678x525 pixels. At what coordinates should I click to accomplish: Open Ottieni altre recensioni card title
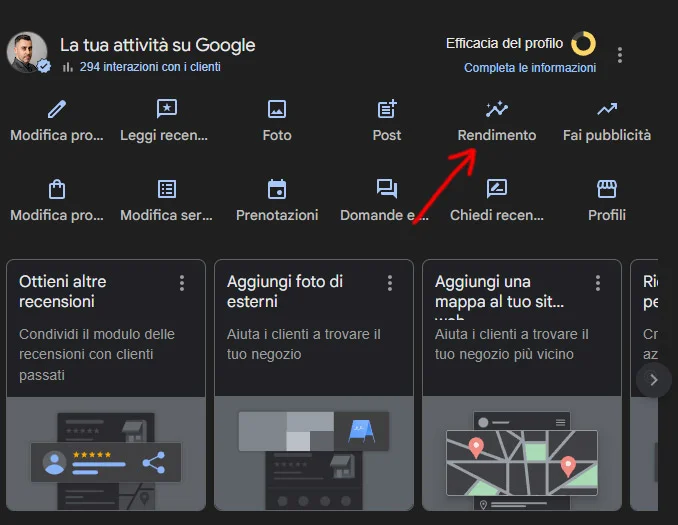click(63, 291)
